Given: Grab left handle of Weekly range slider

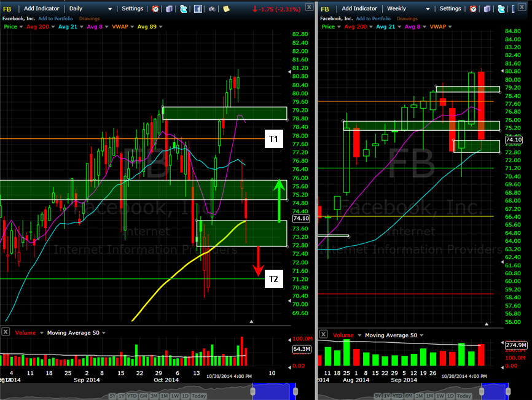Looking at the screenshot, I should pyautogui.click(x=482, y=391).
